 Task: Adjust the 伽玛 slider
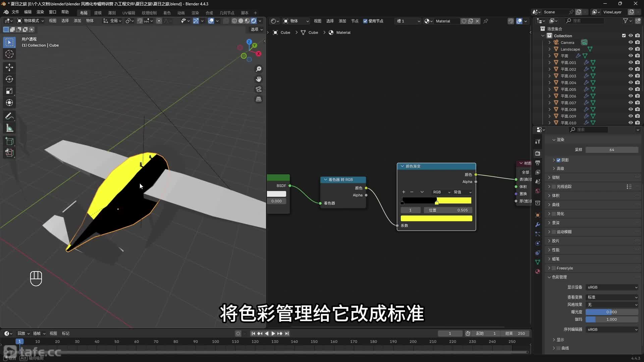pyautogui.click(x=612, y=319)
